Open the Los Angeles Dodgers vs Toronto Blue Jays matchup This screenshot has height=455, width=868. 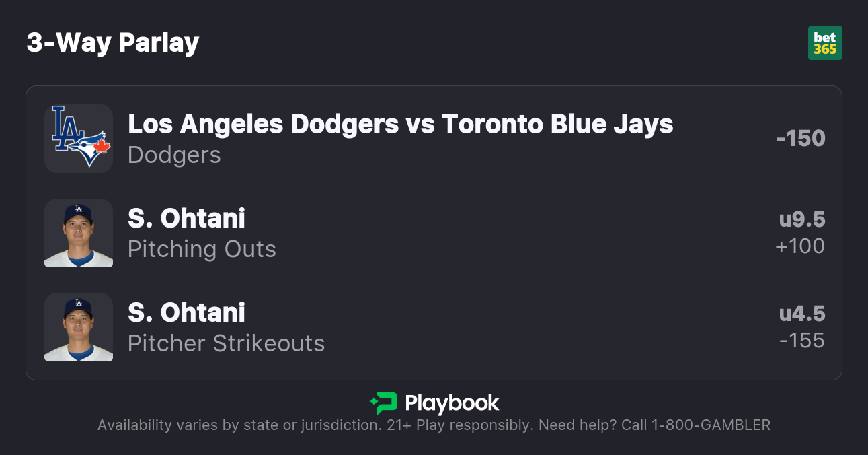pos(400,124)
